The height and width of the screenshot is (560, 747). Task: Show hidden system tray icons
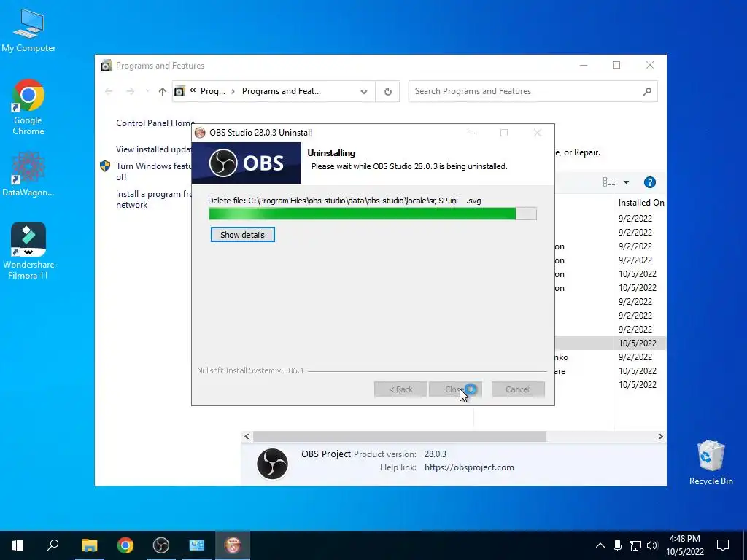[600, 545]
